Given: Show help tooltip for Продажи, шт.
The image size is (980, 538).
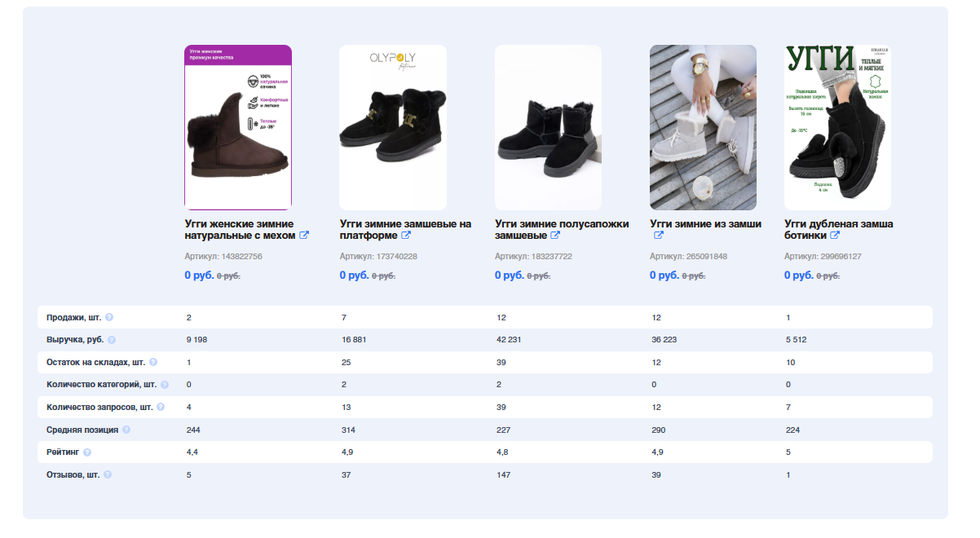Looking at the screenshot, I should [x=109, y=317].
